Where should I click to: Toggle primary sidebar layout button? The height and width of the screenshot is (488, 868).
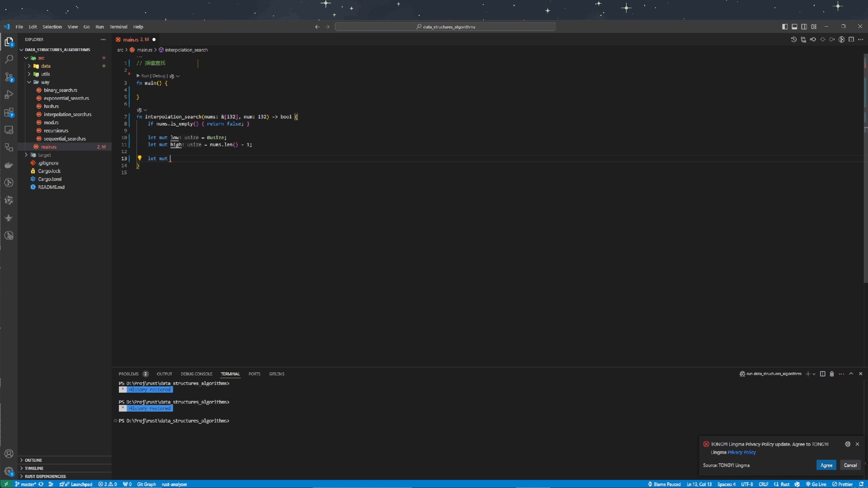(785, 27)
